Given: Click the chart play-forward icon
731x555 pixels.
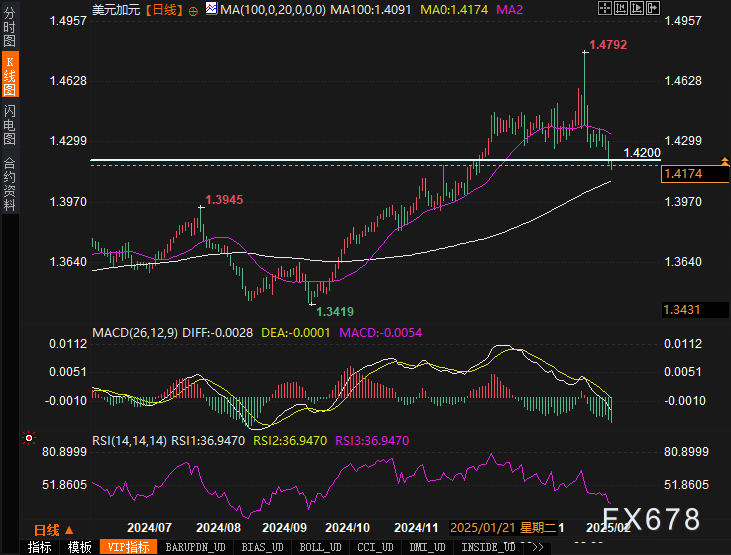Looking at the screenshot, I should pyautogui.click(x=637, y=8).
